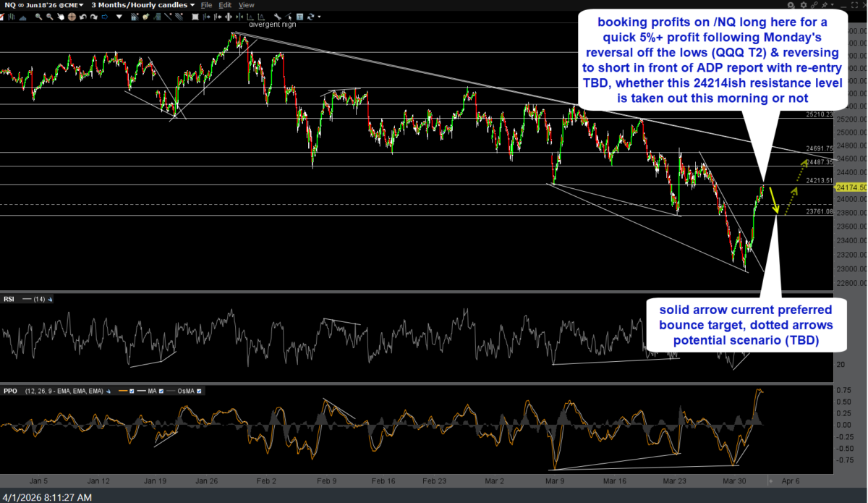868x503 pixels.
Task: Activate the crosshair cursor tool
Action: (72, 16)
